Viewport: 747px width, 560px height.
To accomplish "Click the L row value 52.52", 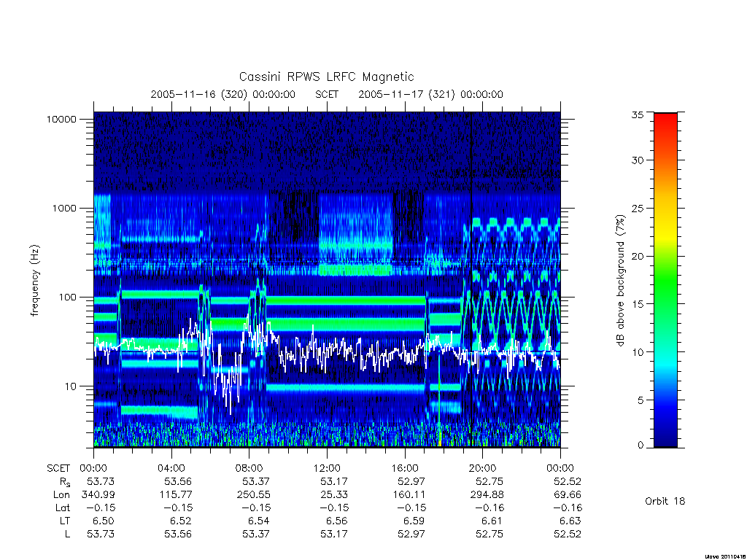I will click(x=568, y=534).
